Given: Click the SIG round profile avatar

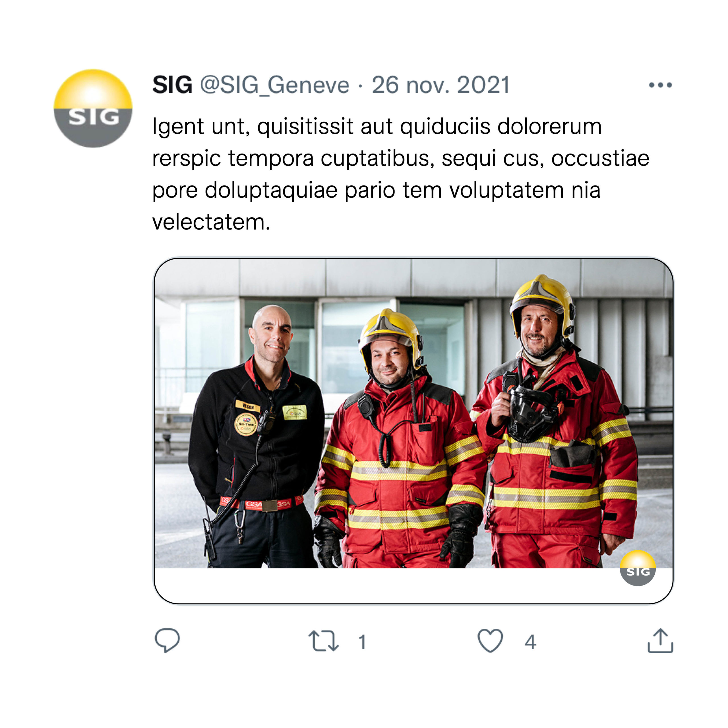Looking at the screenshot, I should pos(93,109).
